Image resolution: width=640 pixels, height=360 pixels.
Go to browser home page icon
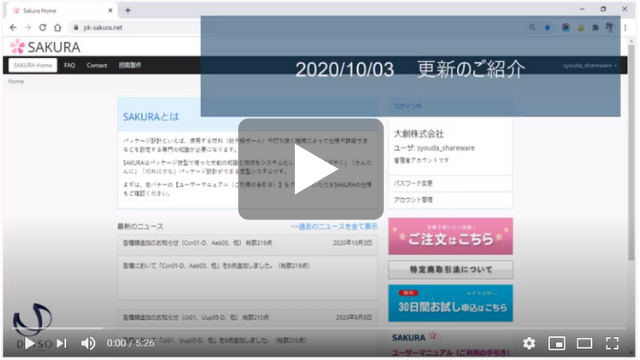(x=58, y=27)
